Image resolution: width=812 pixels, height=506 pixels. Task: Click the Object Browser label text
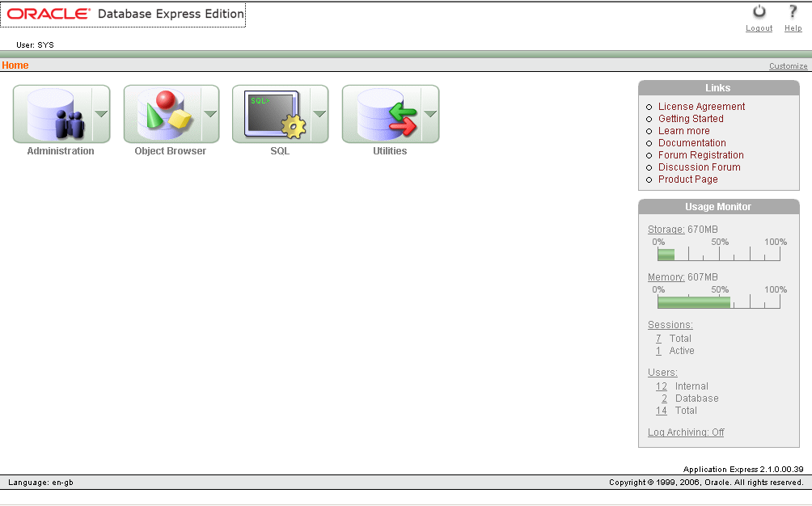[171, 151]
